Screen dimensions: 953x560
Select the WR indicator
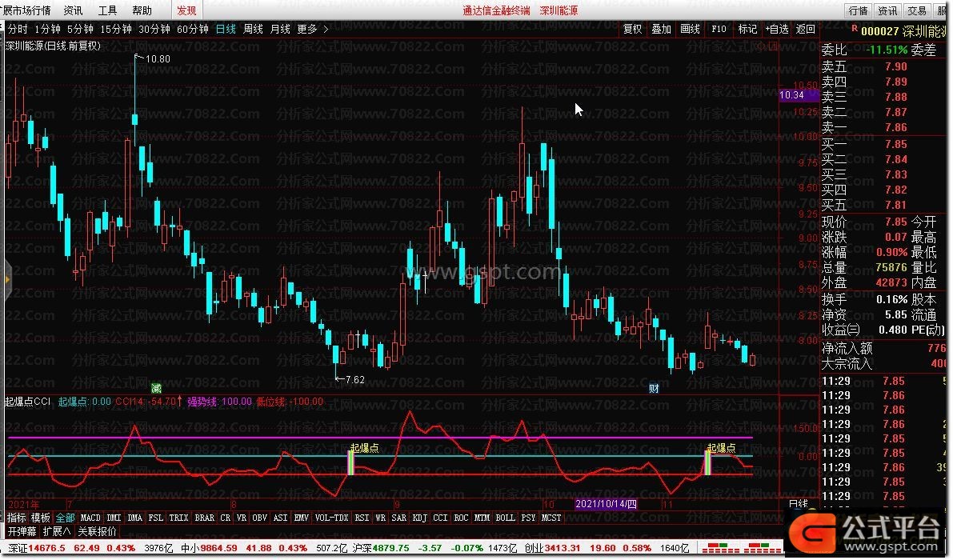(x=380, y=518)
